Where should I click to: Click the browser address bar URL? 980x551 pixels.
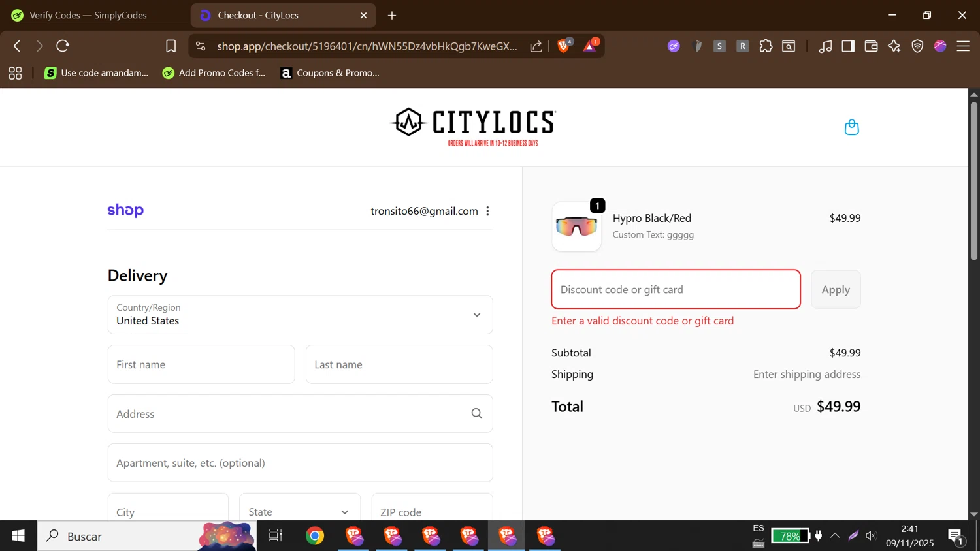click(x=367, y=46)
